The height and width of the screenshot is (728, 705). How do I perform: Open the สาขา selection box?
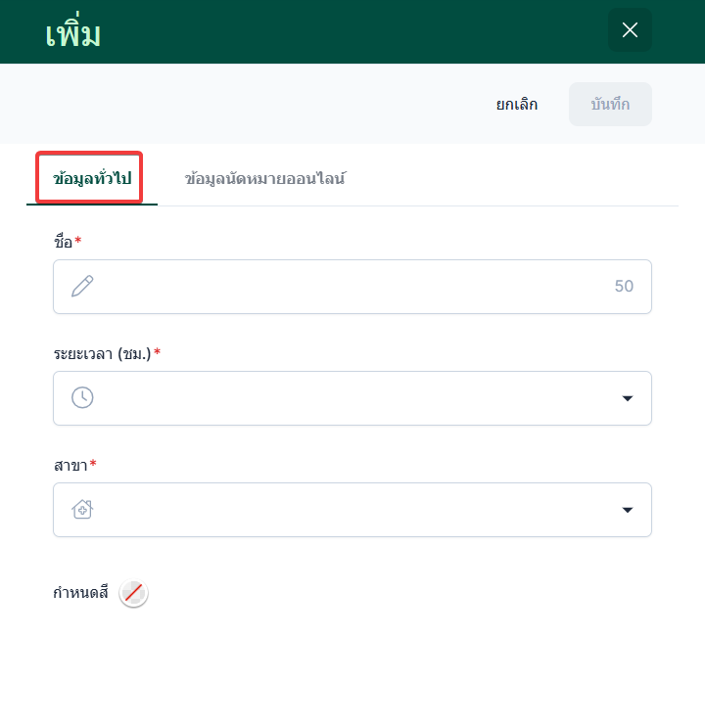pos(352,510)
